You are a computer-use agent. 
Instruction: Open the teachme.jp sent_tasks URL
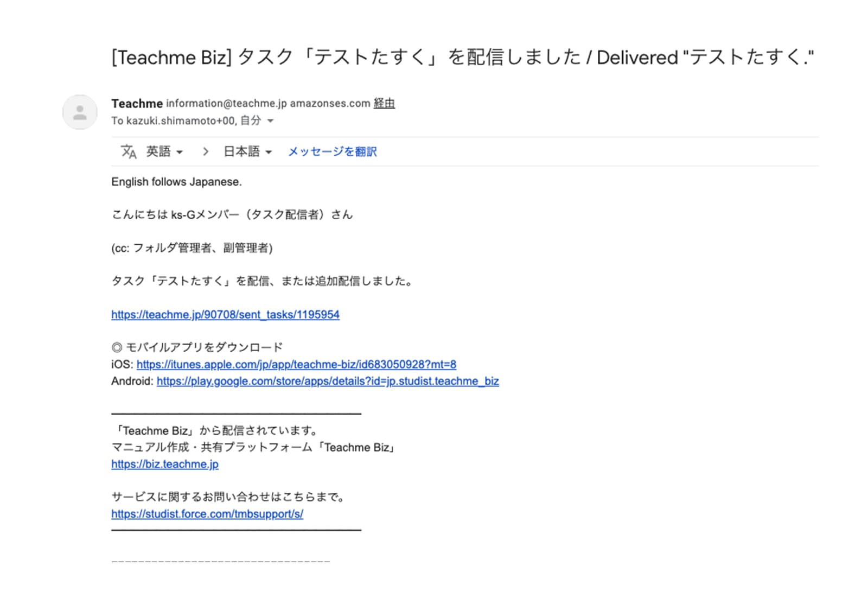coord(225,315)
